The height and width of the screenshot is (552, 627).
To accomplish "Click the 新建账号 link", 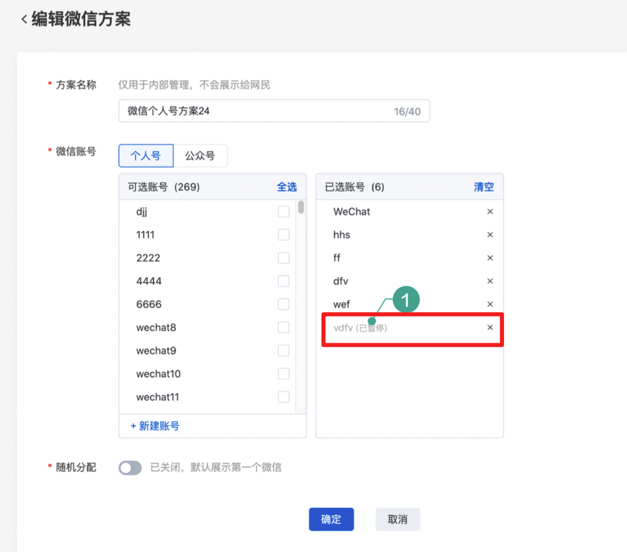I will pyautogui.click(x=155, y=426).
